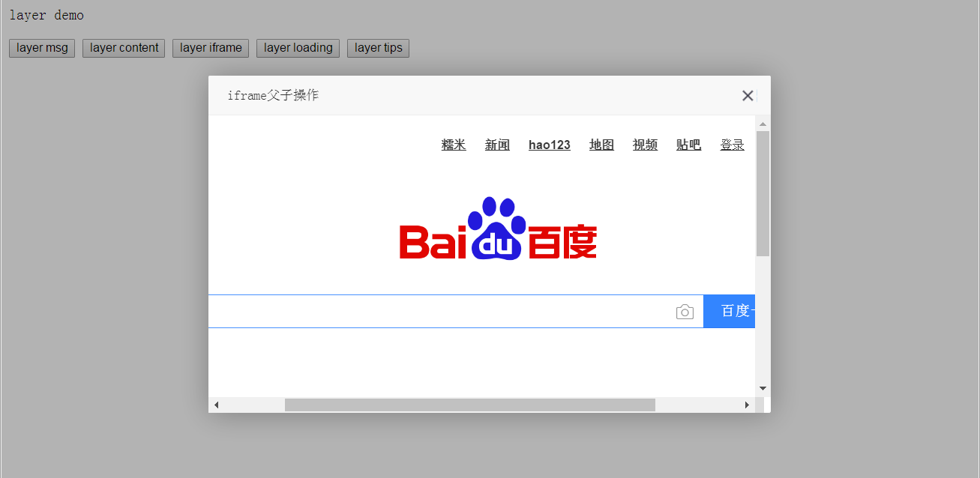Visit the hao123 link
The width and height of the screenshot is (980, 478).
tap(550, 145)
